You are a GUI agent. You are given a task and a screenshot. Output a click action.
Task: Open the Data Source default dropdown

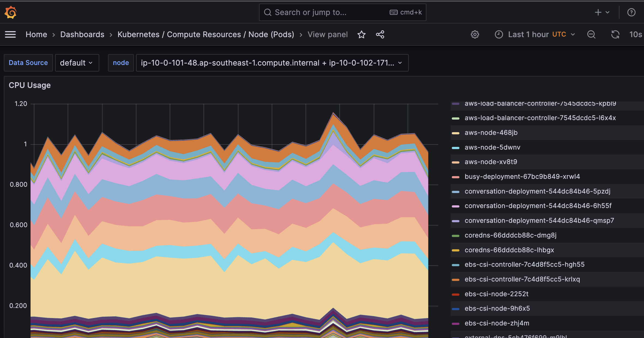tap(77, 63)
